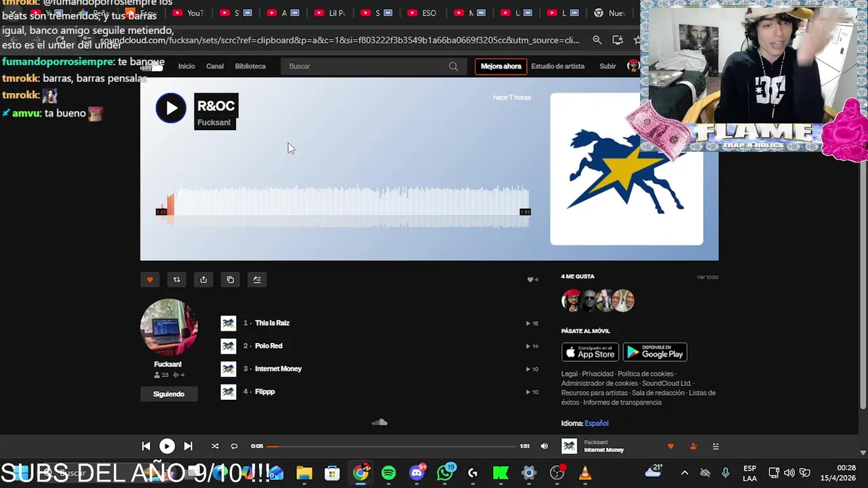868x488 pixels.
Task: Open the Fucksan! profile avatar
Action: point(169,327)
